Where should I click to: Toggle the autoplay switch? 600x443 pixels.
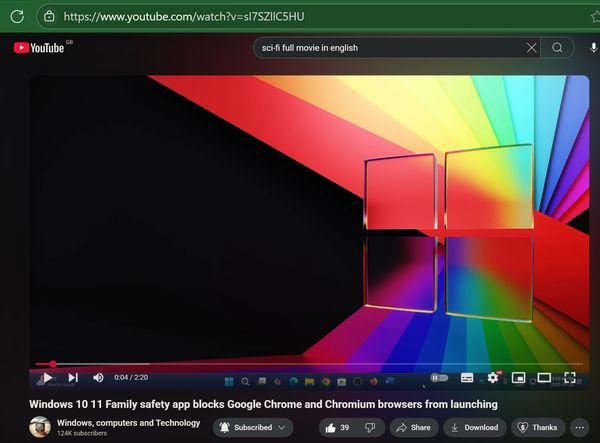tap(438, 377)
